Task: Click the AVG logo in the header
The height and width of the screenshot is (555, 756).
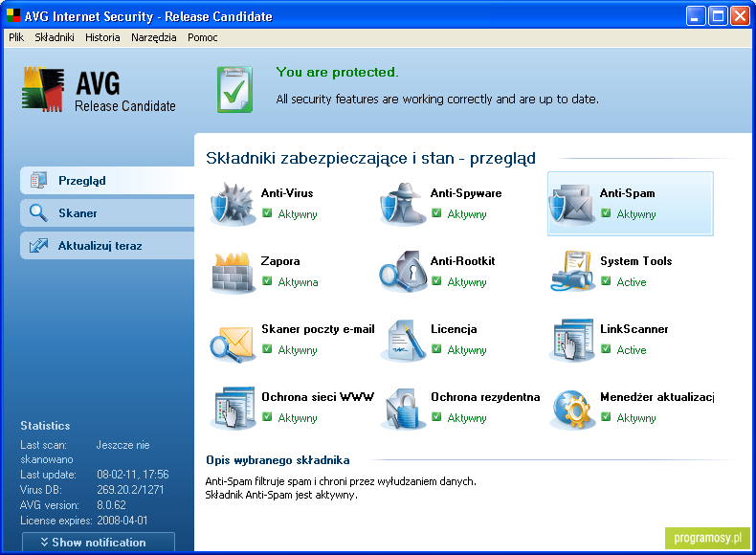Action: pyautogui.click(x=42, y=90)
